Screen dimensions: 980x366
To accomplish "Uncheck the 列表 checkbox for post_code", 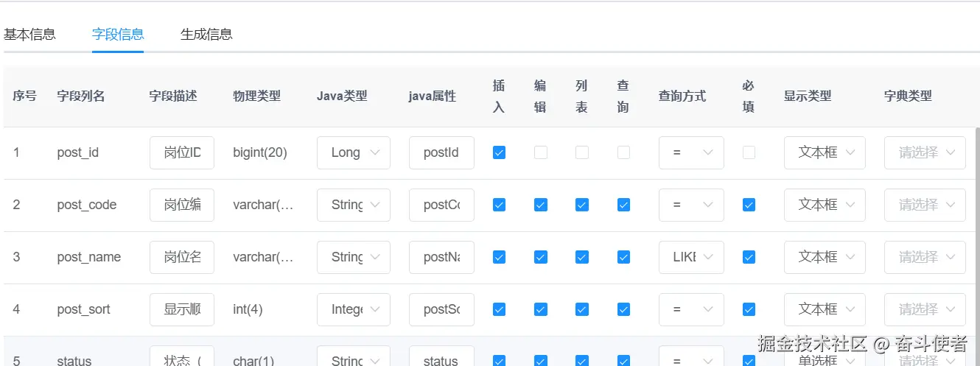I will [582, 205].
